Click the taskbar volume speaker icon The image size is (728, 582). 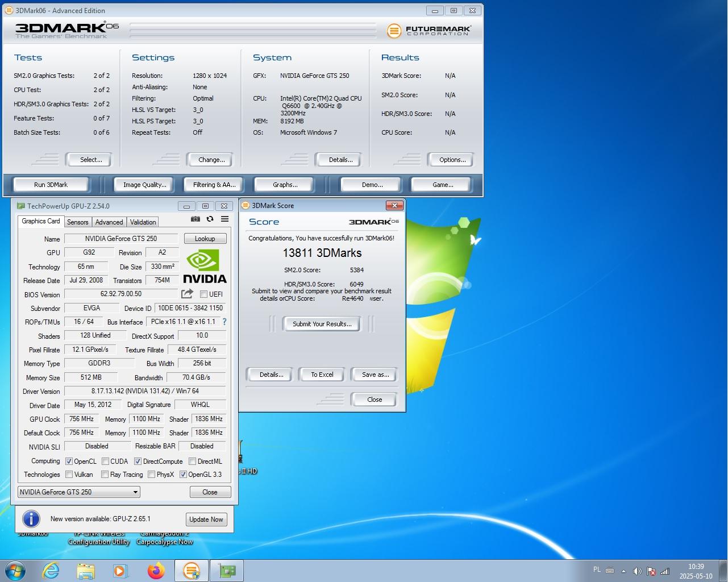pyautogui.click(x=637, y=571)
